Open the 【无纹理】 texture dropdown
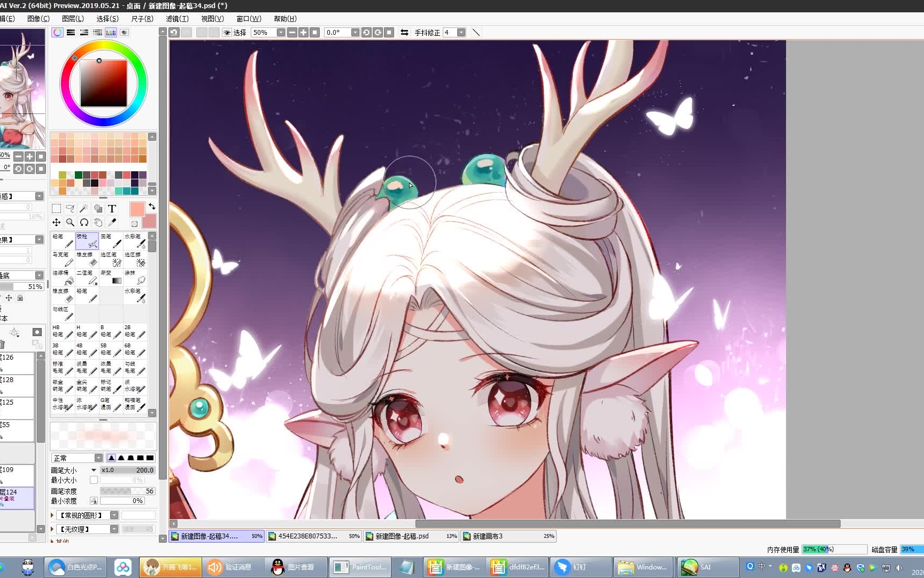 (x=114, y=529)
